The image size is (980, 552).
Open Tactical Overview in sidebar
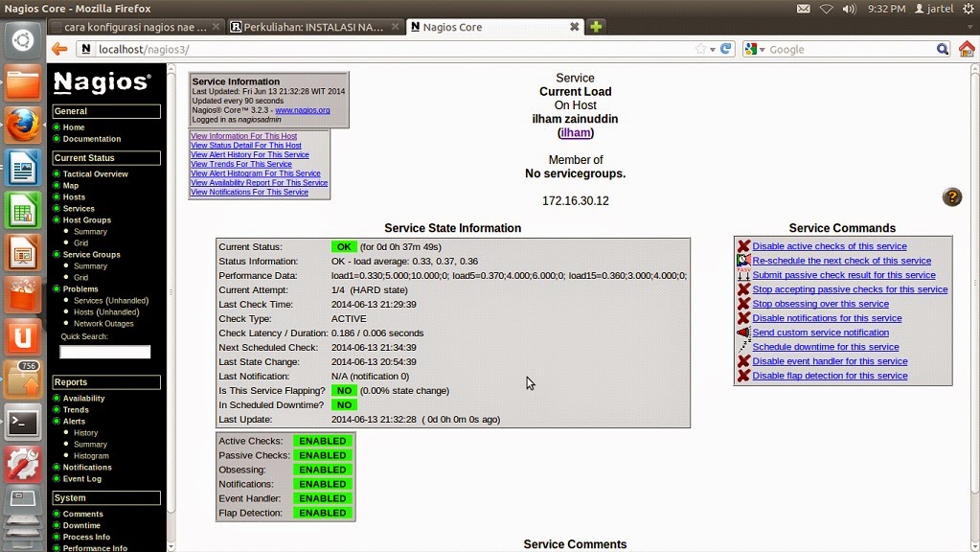click(95, 174)
